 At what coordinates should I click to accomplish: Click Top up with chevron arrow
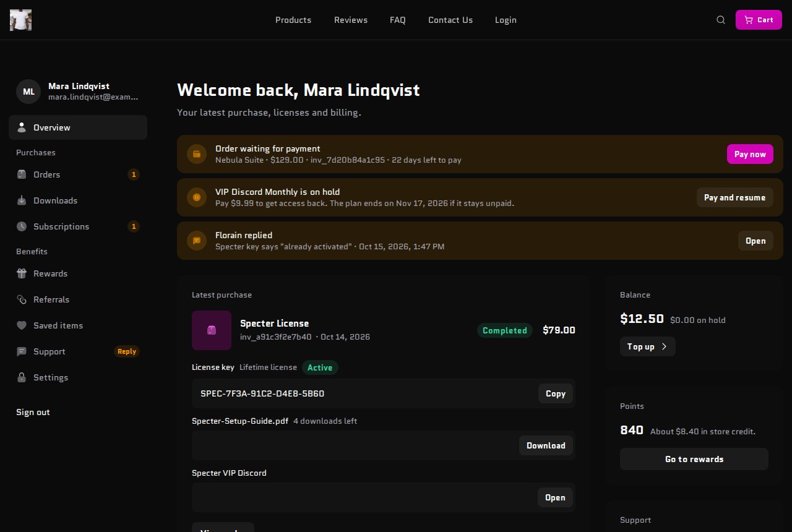pos(648,346)
